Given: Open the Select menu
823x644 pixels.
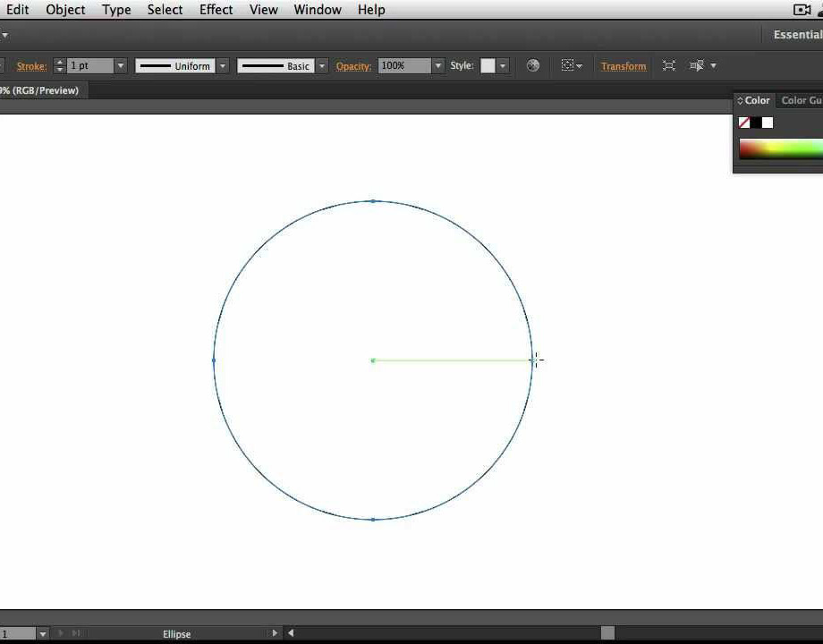Looking at the screenshot, I should 165,10.
